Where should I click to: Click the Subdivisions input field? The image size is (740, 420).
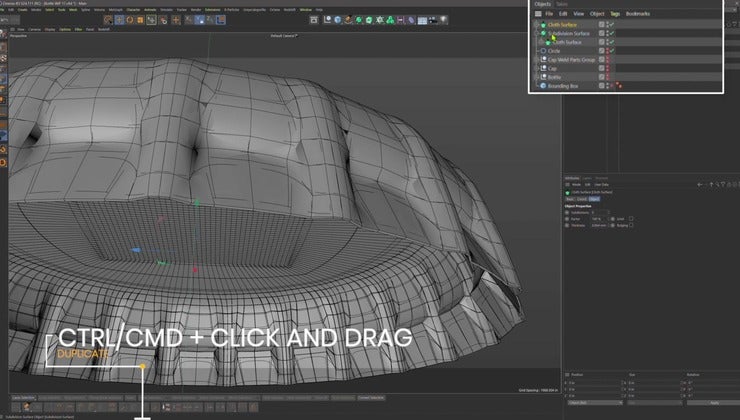pos(598,213)
